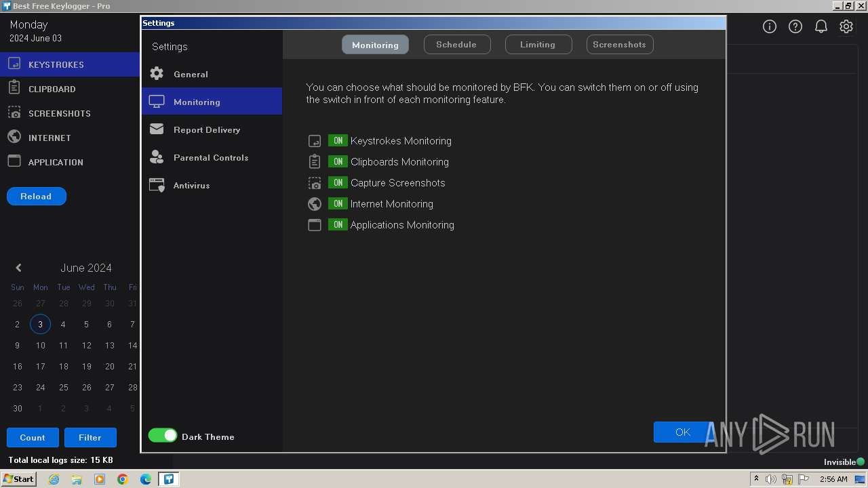Viewport: 868px width, 488px height.
Task: Select June 12 in the calendar
Action: pyautogui.click(x=86, y=345)
